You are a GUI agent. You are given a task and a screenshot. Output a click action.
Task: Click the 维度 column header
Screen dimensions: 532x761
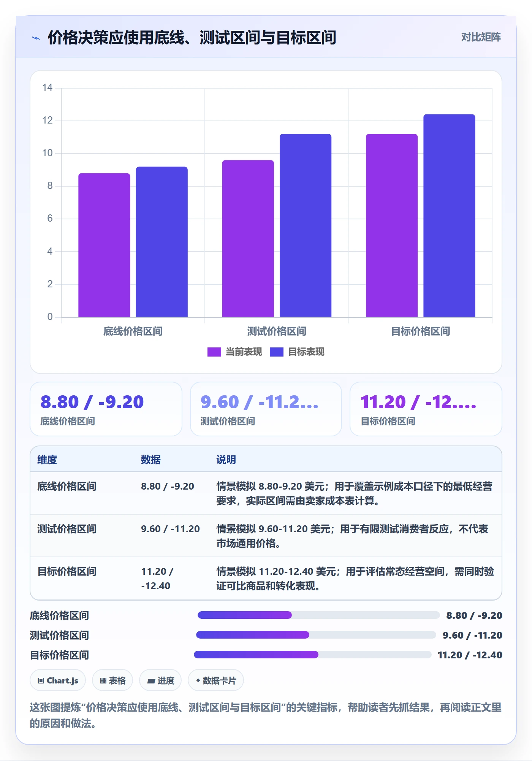pyautogui.click(x=47, y=460)
